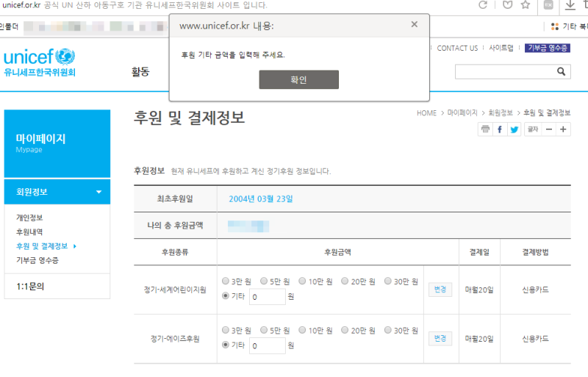Click 기타 amount field for 정기-세계어린이지원
The image size is (588, 377).
[268, 297]
